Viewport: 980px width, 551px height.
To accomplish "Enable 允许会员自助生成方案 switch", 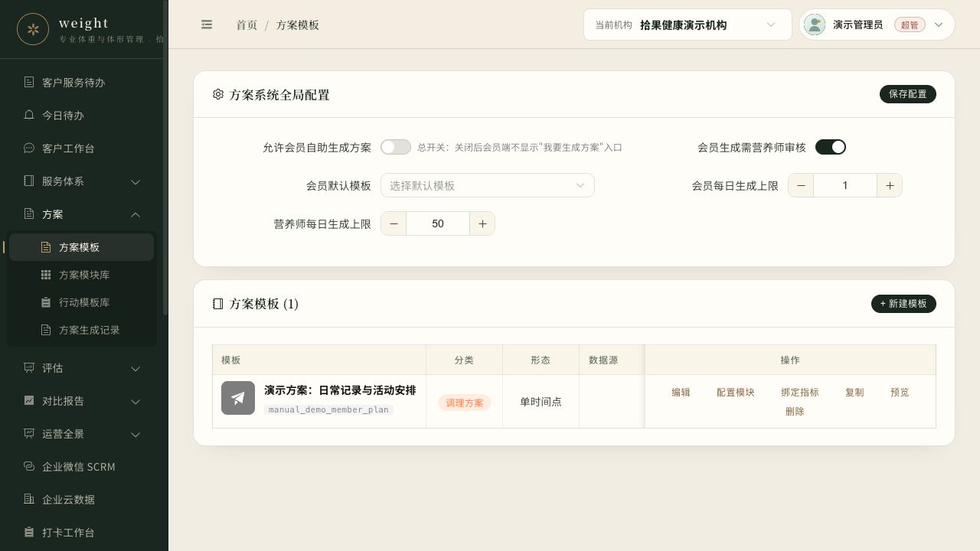I will pos(396,147).
